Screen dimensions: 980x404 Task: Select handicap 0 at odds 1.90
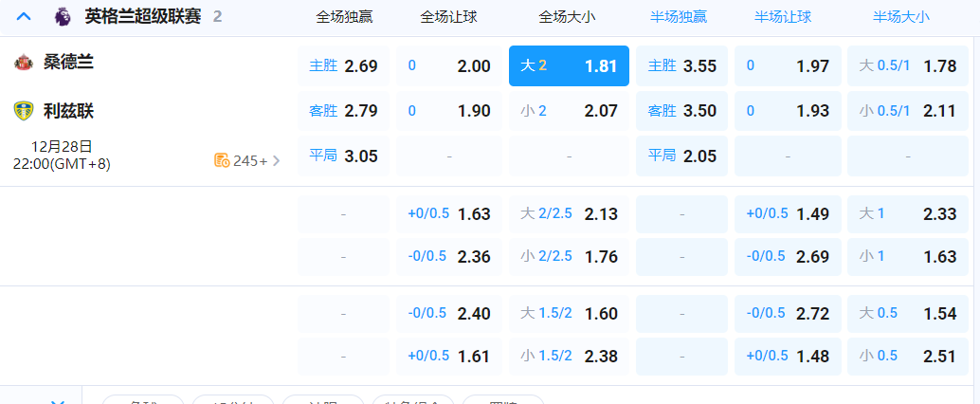pos(448,111)
